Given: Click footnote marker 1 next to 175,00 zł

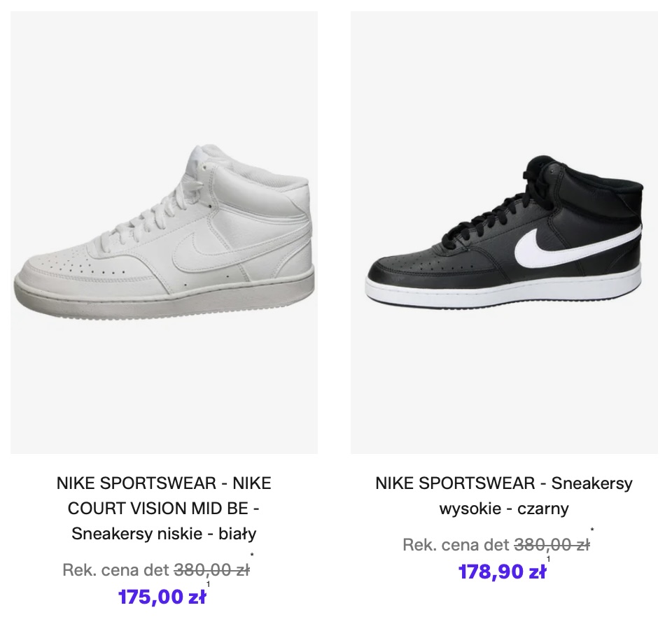Looking at the screenshot, I should [208, 584].
